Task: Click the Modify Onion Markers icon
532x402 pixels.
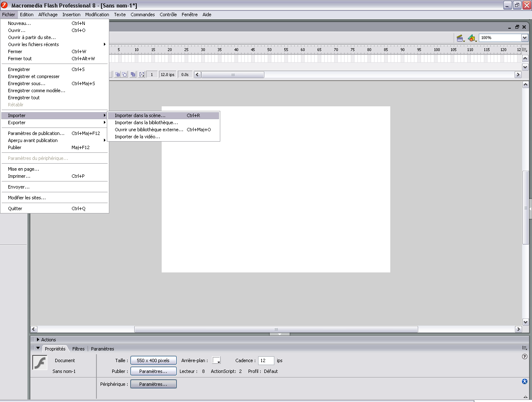Action: click(x=142, y=75)
